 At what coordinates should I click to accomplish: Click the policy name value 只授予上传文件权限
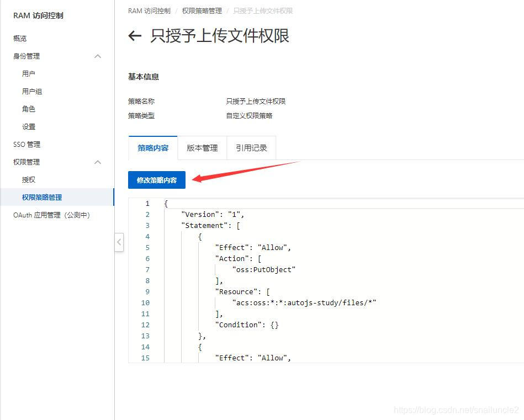click(256, 101)
